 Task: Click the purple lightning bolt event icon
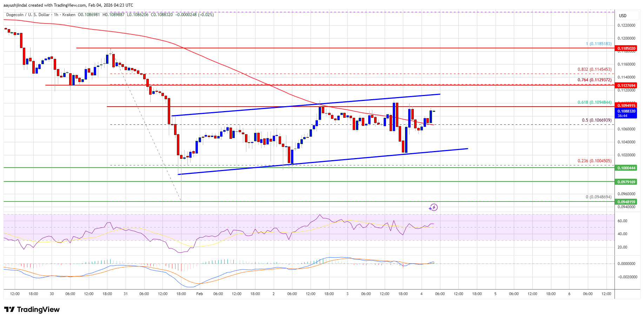(433, 207)
